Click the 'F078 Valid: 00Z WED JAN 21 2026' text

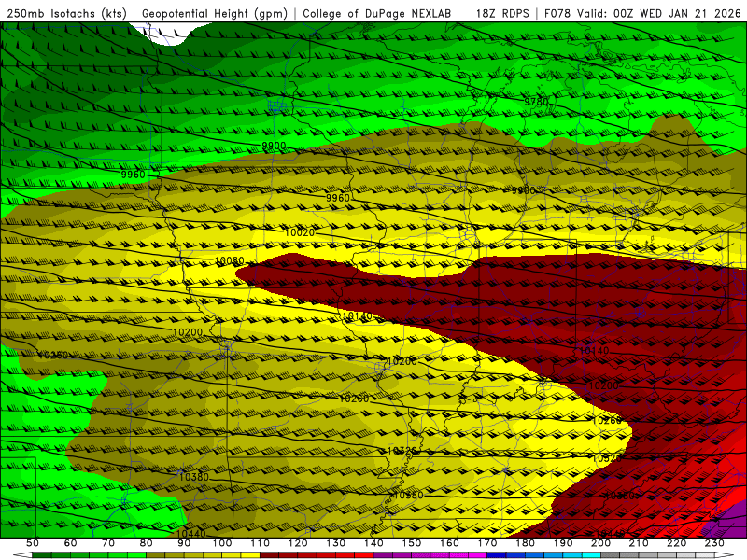642,13
